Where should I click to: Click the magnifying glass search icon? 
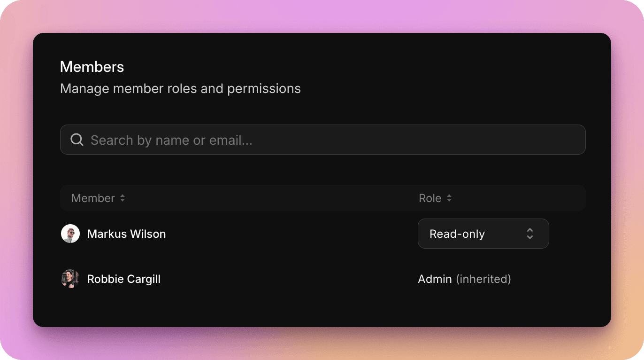77,140
